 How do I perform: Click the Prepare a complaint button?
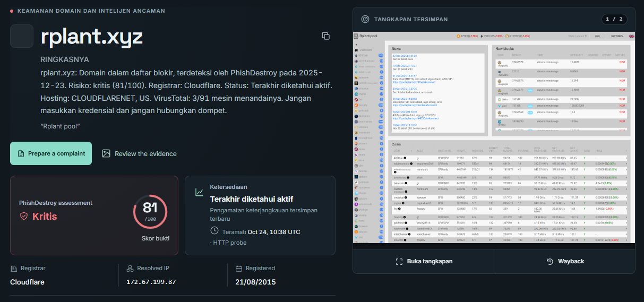51,153
